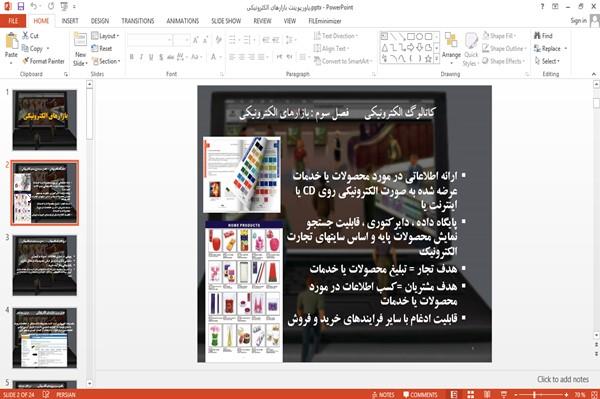Select slide 3 thumbnail
Image resolution: width=600 pixels, height=399 pixels.
click(44, 265)
